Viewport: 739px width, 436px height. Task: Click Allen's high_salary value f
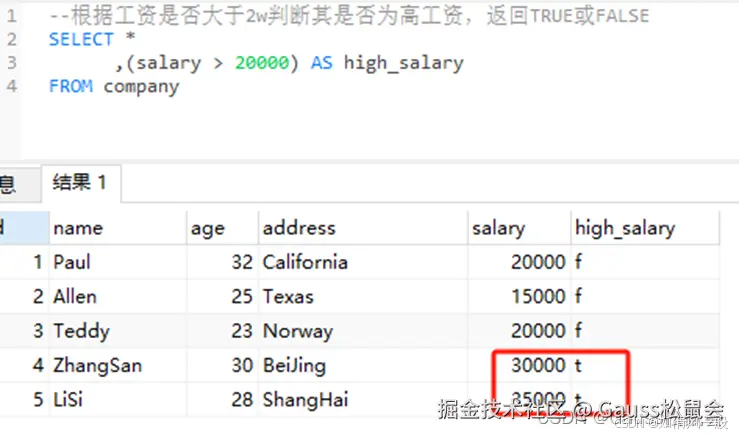pos(645,296)
